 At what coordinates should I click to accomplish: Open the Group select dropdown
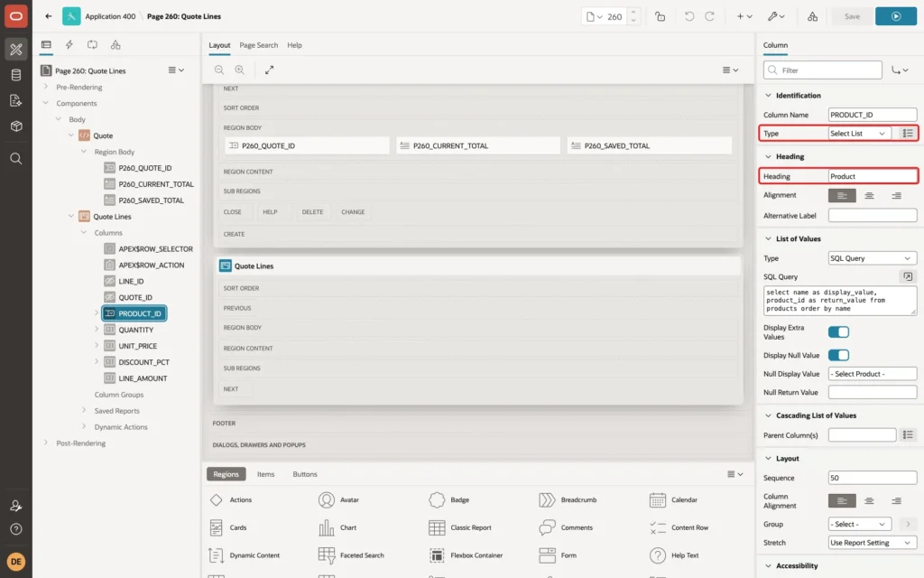click(x=859, y=525)
